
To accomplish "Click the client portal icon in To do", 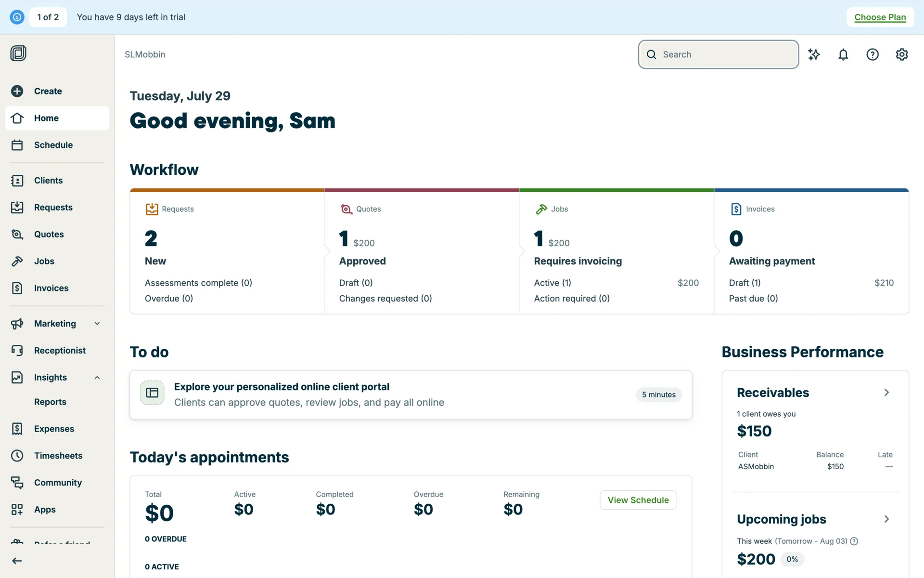I will (152, 393).
